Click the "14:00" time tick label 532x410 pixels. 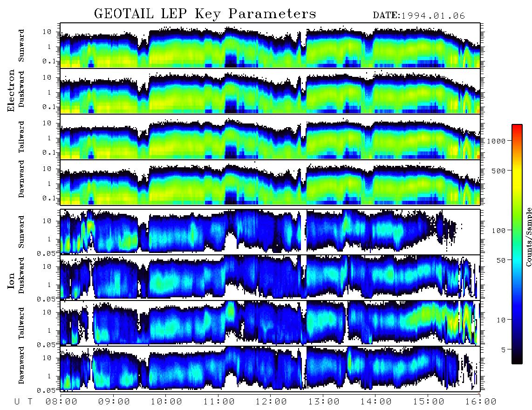tap(376, 402)
